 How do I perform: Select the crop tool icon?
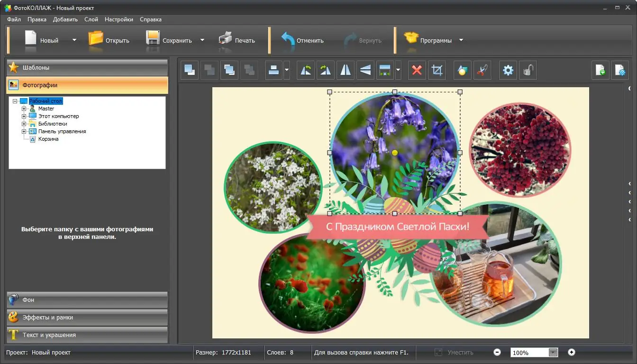coord(437,71)
